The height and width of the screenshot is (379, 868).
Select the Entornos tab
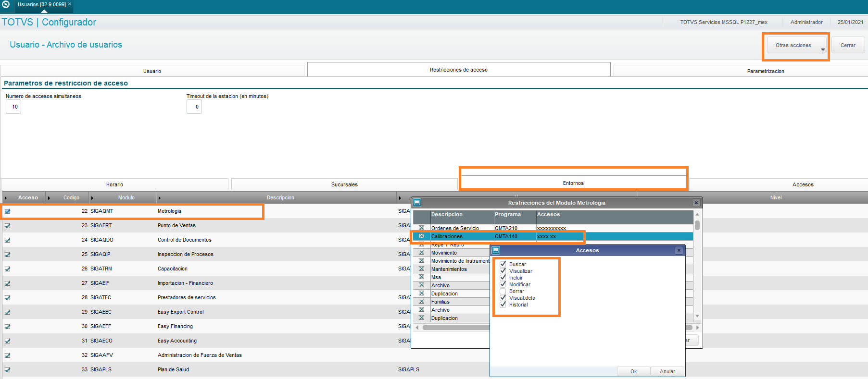pos(573,183)
